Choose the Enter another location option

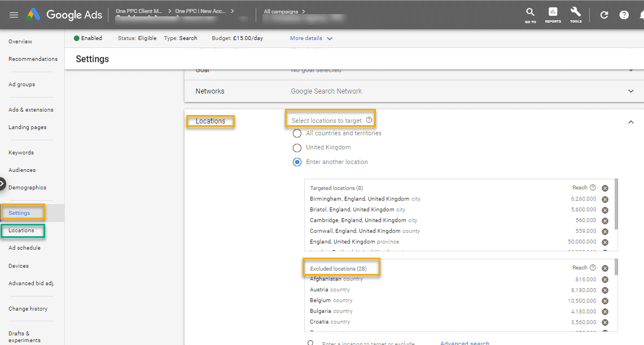297,162
